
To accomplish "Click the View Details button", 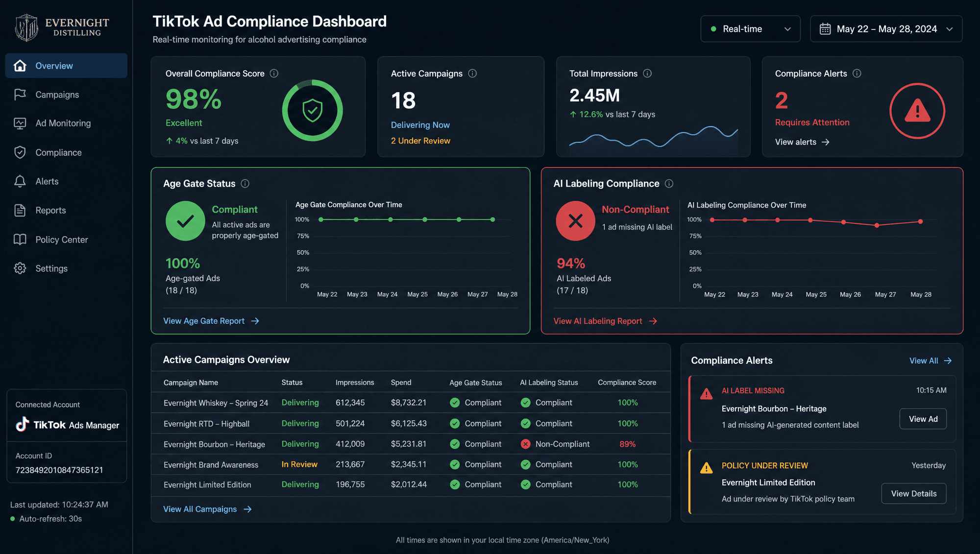I will click(914, 494).
